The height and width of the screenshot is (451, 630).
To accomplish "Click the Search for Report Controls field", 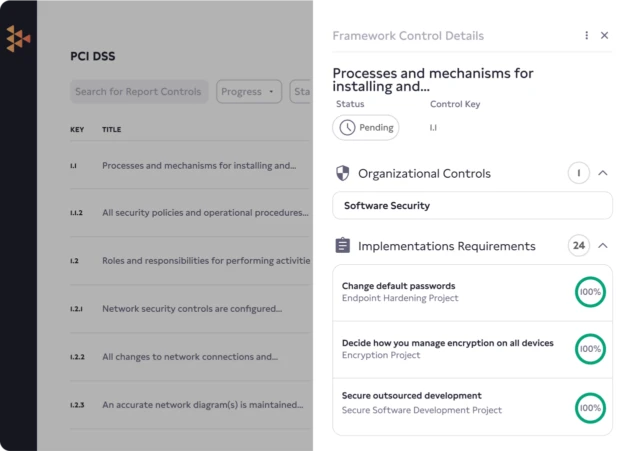I will coord(139,92).
